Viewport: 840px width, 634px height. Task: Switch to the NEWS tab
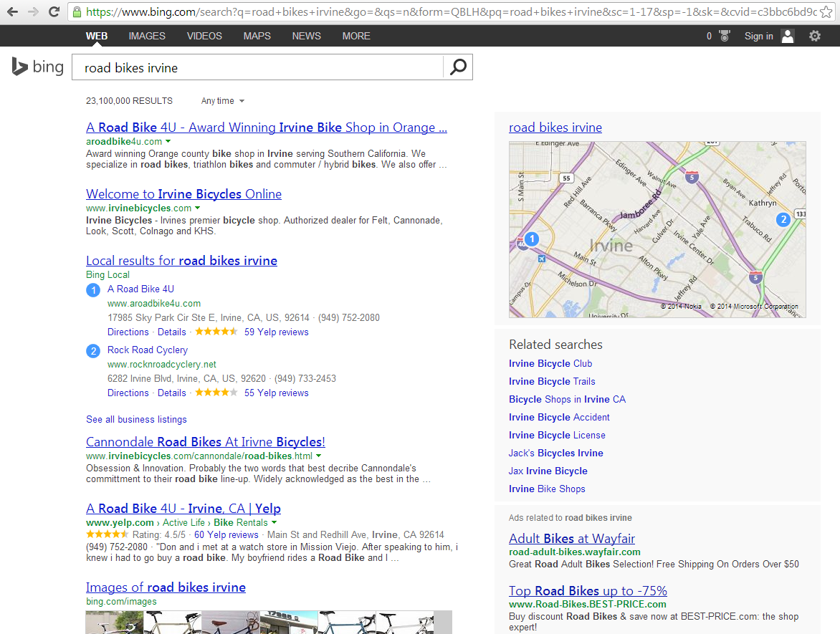point(307,36)
